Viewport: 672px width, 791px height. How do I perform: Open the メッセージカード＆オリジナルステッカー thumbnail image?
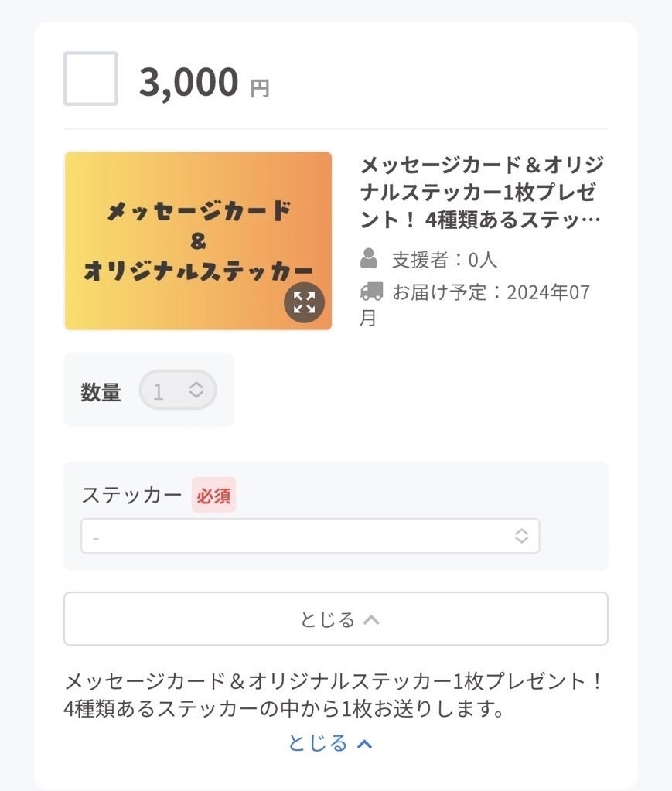point(198,240)
